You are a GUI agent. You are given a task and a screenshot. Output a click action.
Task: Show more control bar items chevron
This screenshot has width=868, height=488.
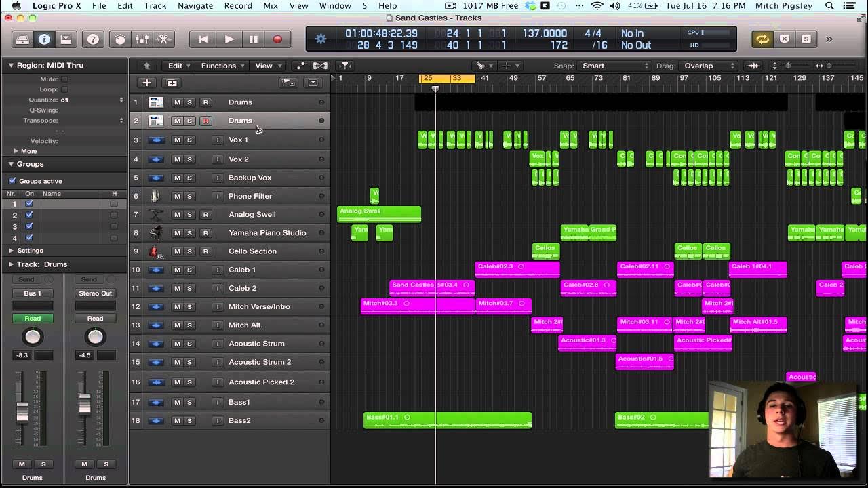[829, 39]
